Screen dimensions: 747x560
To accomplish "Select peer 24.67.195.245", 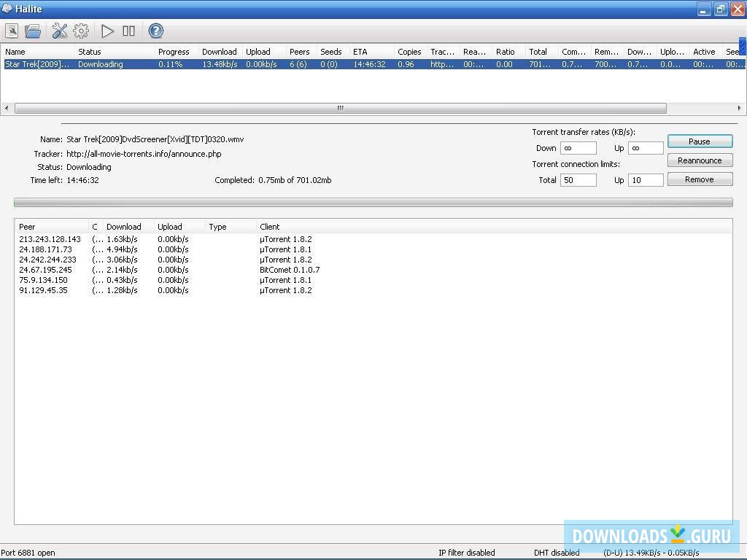I will 45,270.
